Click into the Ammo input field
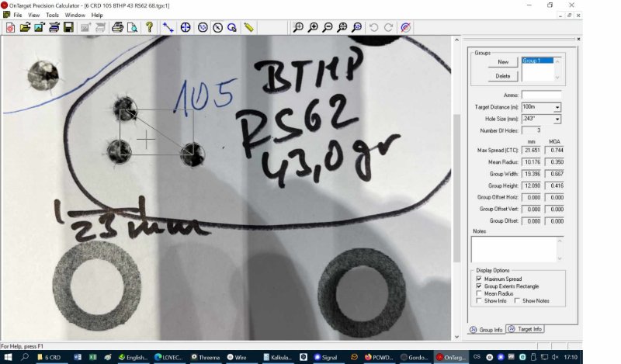This screenshot has width=621, height=364. 541,95
